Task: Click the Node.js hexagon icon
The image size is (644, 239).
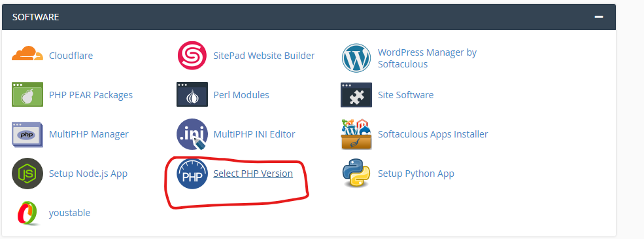Action: coord(27,174)
